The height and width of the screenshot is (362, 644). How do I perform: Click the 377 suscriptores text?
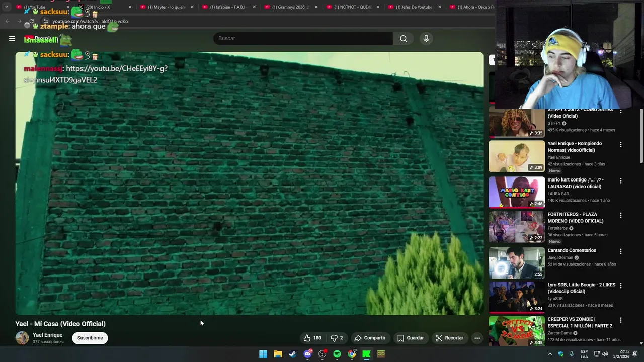point(48,342)
